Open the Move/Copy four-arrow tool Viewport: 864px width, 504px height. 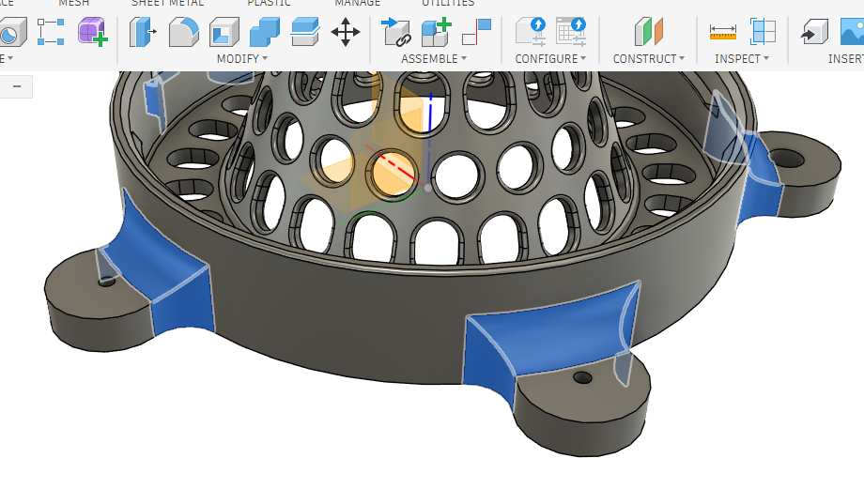(x=346, y=33)
